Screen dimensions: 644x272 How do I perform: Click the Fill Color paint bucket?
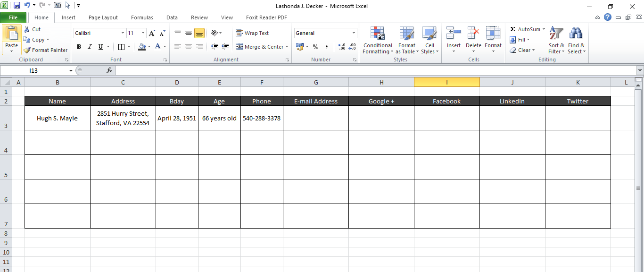pos(142,47)
